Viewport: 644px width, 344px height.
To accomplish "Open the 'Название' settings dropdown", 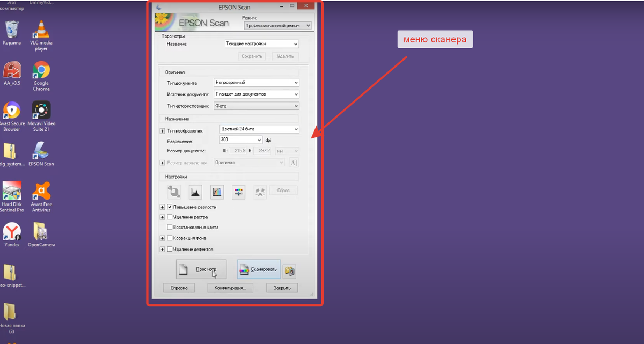I will [x=262, y=43].
